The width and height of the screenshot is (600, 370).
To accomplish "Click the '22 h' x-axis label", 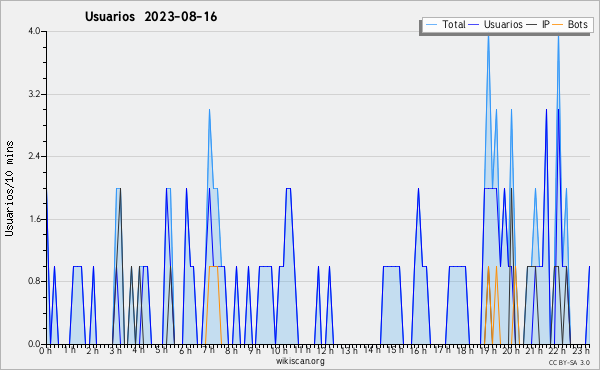I will click(x=558, y=351).
